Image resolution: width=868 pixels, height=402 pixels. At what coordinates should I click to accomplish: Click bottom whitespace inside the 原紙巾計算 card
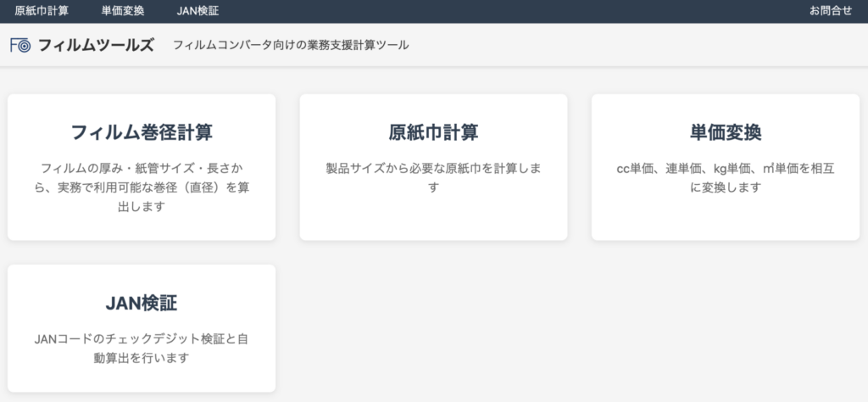pos(433,221)
